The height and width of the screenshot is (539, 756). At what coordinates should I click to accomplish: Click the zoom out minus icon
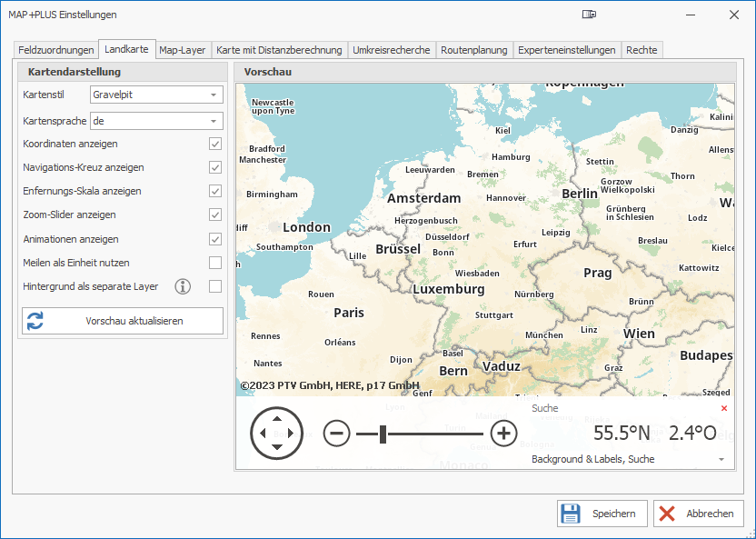[x=336, y=434]
